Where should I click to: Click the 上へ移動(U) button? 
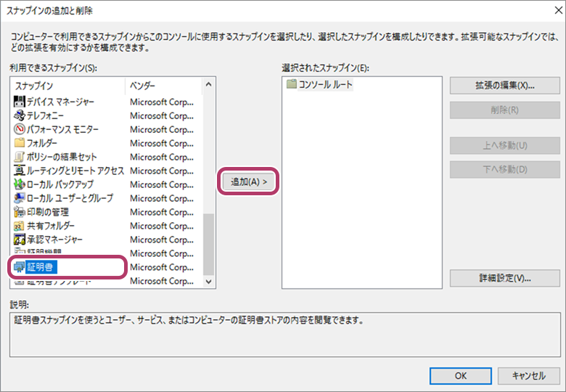(504, 145)
